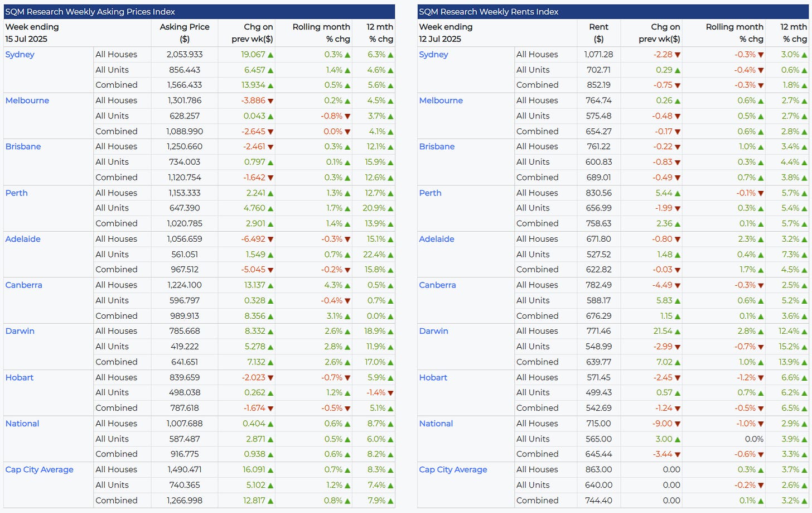Select Adelaide houses rent 671.80
The width and height of the screenshot is (812, 513).
point(598,239)
